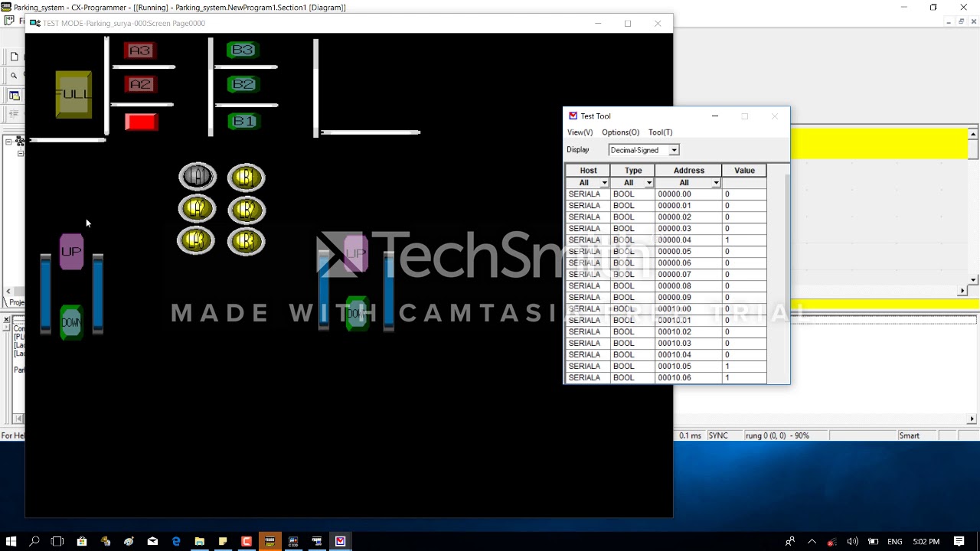Push the right gate DOWN button
Viewport: 980px width, 551px height.
pyautogui.click(x=357, y=314)
